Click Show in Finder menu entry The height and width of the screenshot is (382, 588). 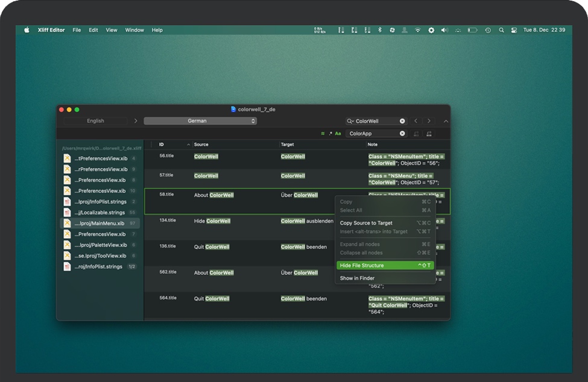[357, 278]
